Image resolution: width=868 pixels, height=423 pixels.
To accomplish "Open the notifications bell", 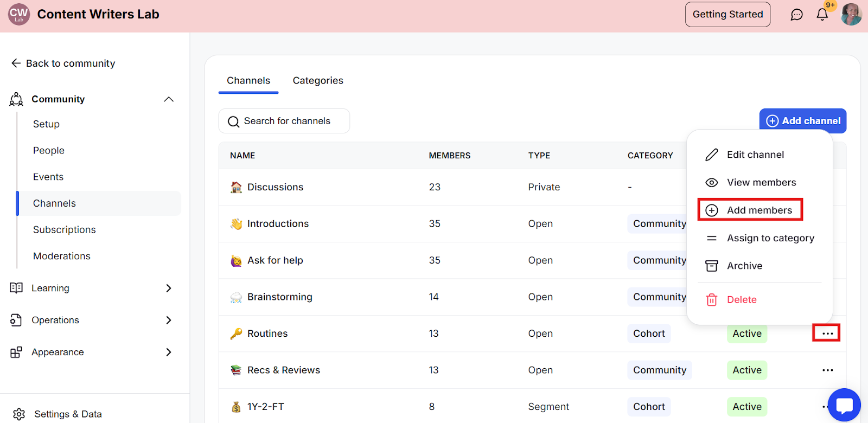I will [822, 15].
